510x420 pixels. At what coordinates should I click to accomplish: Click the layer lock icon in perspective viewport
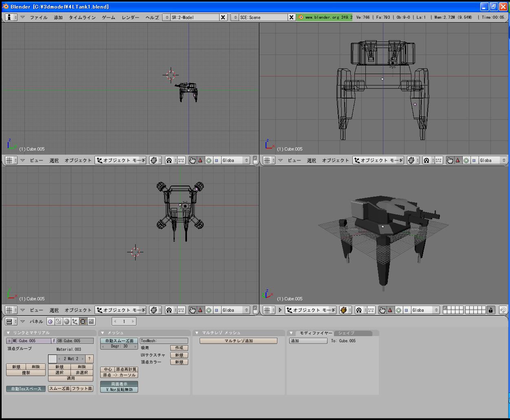[x=491, y=310]
